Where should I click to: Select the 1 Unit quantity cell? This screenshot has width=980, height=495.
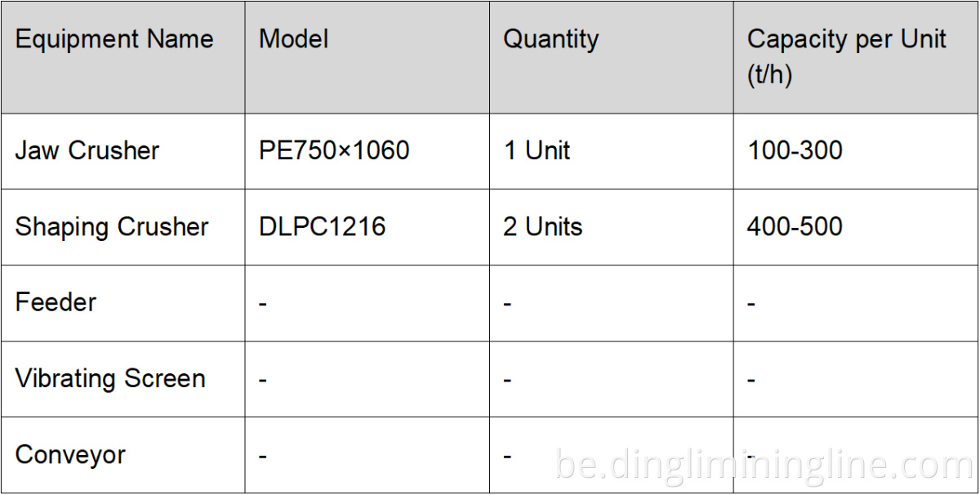[537, 151]
